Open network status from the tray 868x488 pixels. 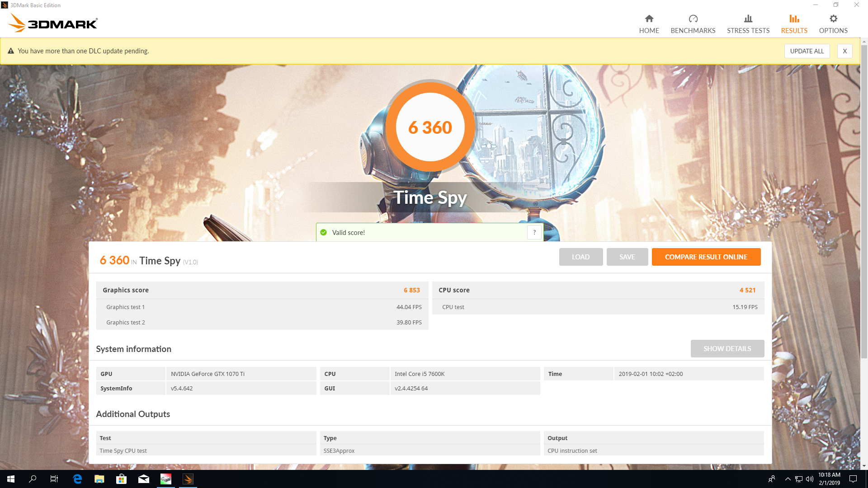click(799, 479)
